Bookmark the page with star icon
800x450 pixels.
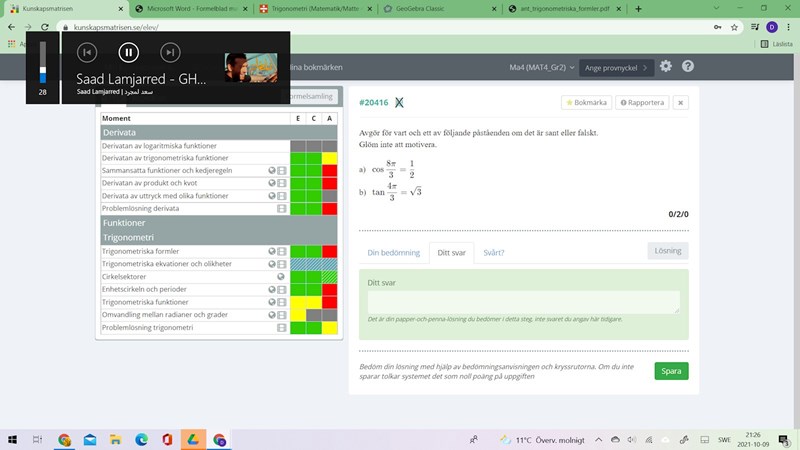pos(585,102)
